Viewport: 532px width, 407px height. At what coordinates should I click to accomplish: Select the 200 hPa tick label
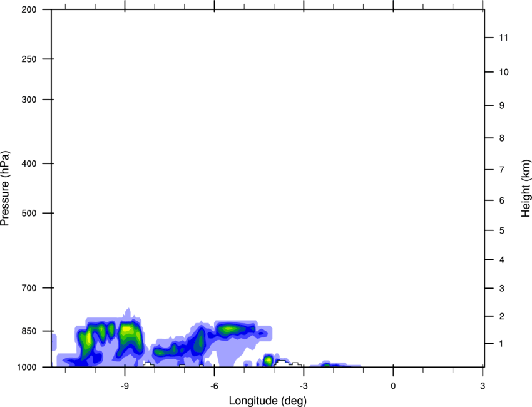(28, 10)
